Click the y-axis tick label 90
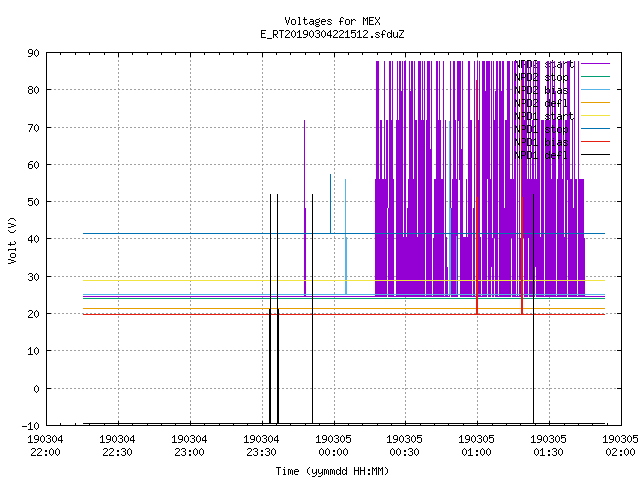Image resolution: width=640 pixels, height=480 pixels. (x=33, y=53)
